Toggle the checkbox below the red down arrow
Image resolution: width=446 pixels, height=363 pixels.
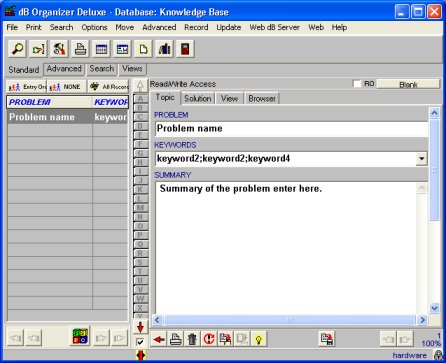click(140, 342)
